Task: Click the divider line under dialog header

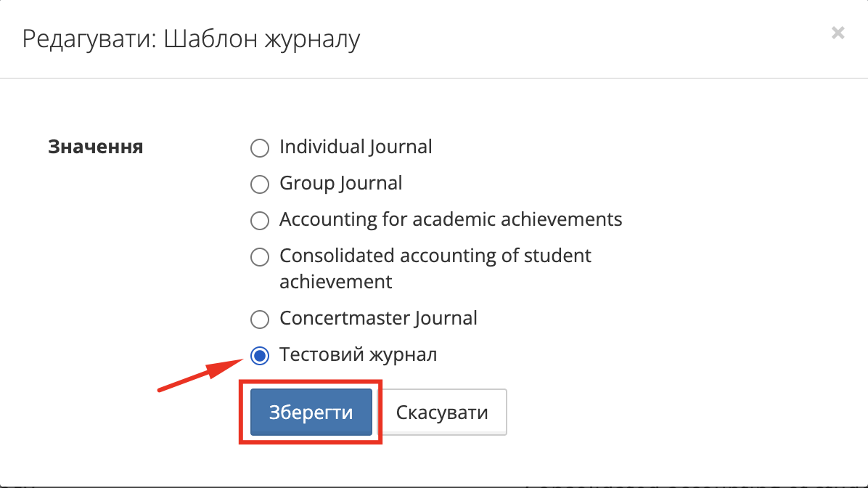Action: pos(434,78)
